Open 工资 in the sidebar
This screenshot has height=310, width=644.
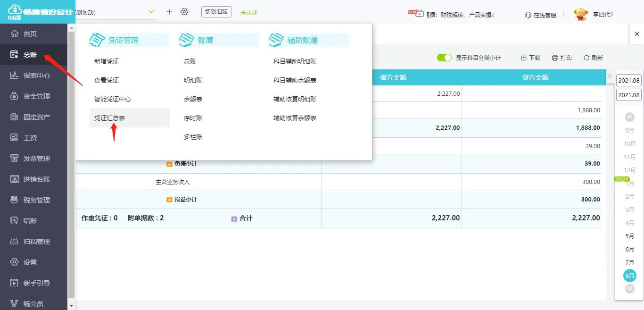[x=34, y=138]
